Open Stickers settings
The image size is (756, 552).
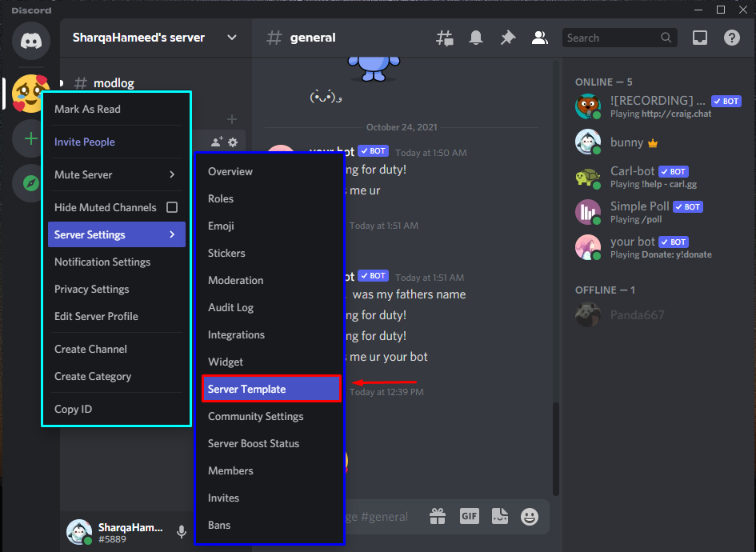271,253
